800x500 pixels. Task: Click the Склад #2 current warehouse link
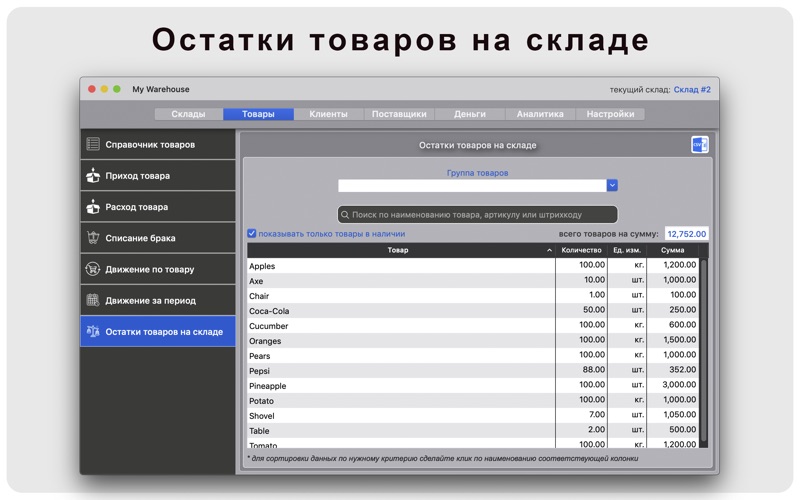tap(692, 89)
